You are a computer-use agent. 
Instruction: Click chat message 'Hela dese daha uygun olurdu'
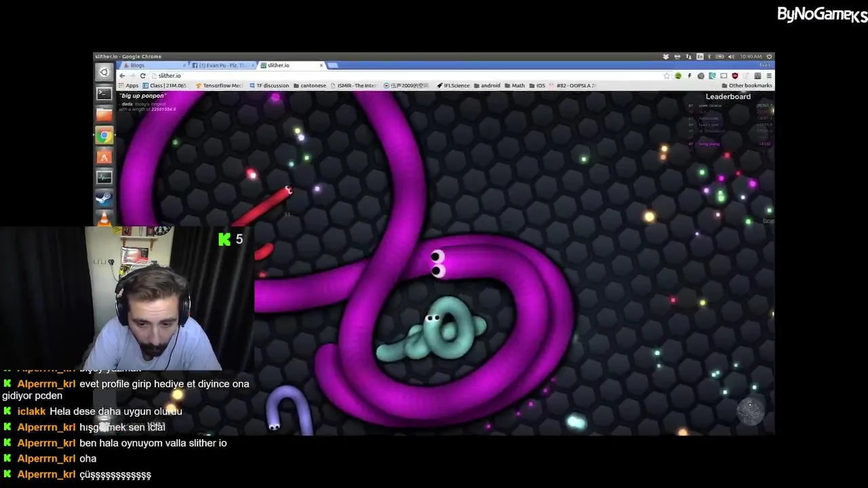(116, 411)
